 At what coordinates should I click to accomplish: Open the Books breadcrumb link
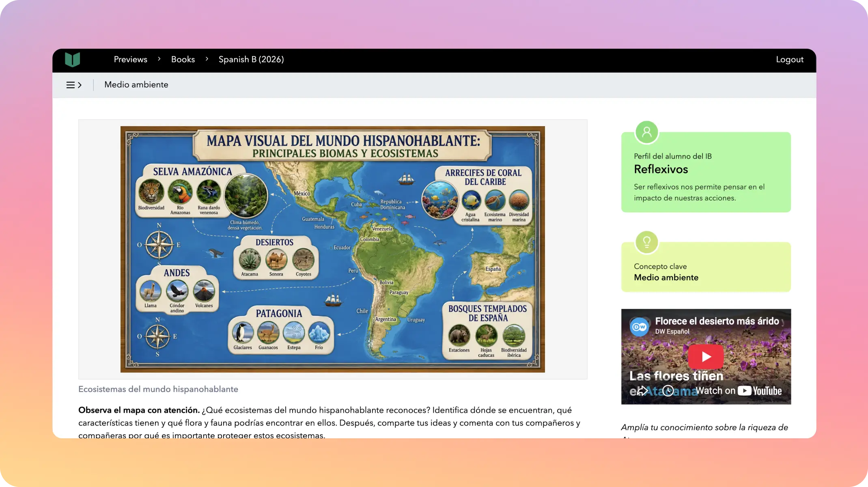pyautogui.click(x=183, y=59)
